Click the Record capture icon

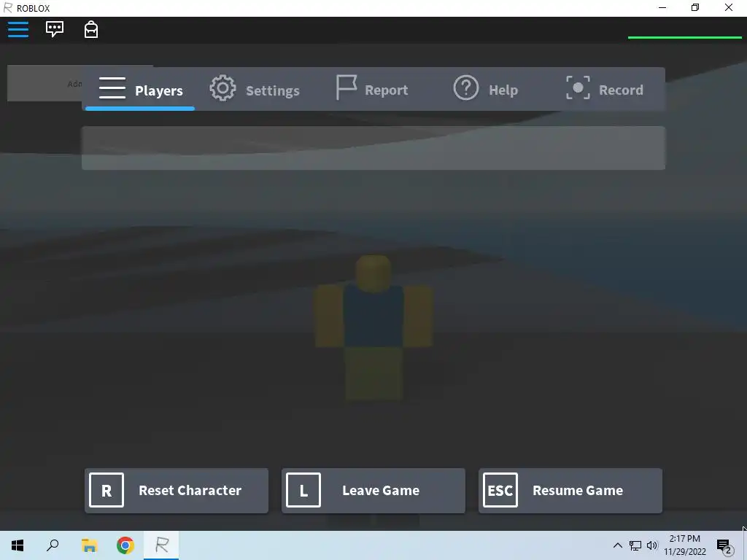(x=578, y=88)
